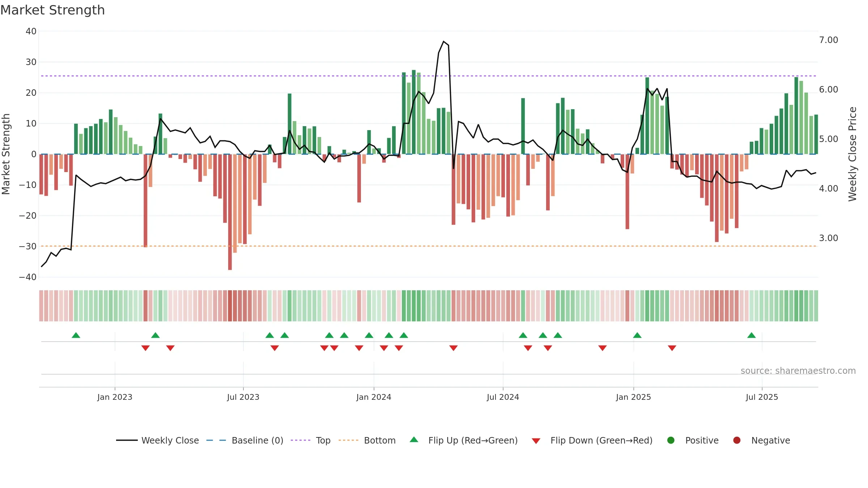Screen dimensions: 868x488
Task: Click the Jan 2024 x-axis label
Action: pyautogui.click(x=374, y=397)
